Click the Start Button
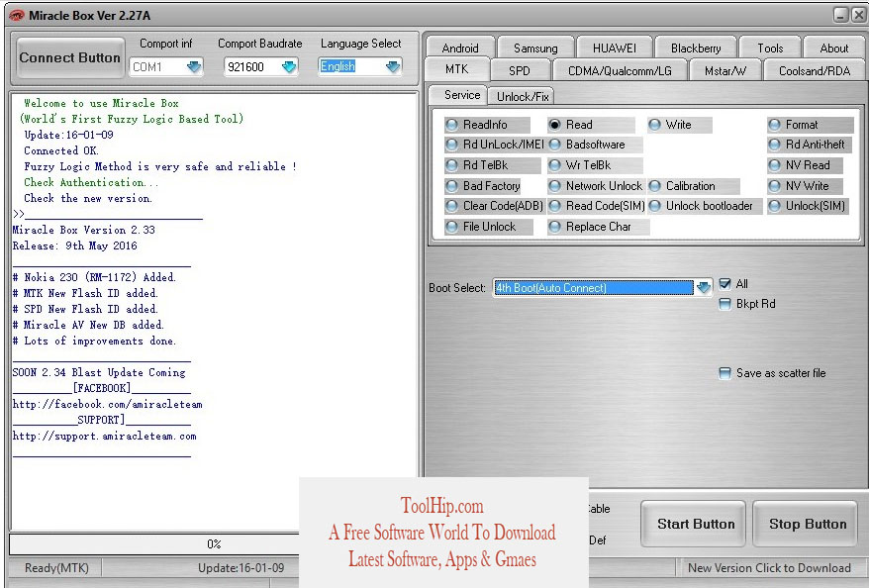This screenshot has height=588, width=869. click(693, 524)
